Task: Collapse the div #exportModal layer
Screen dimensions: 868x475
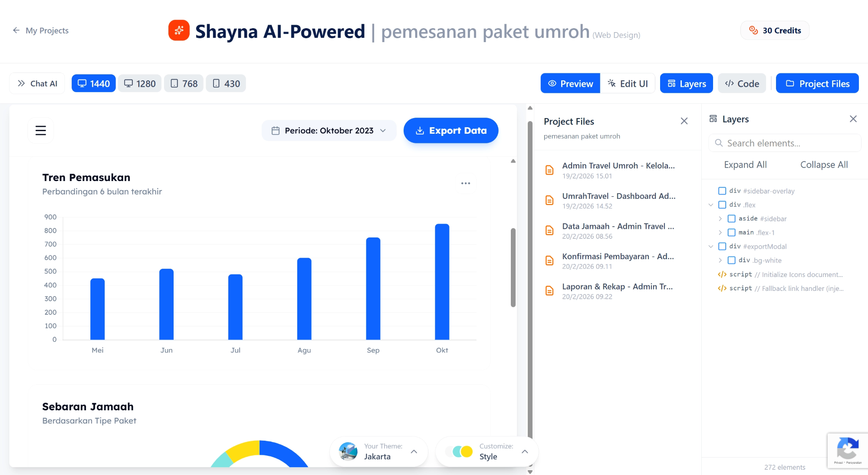Action: point(710,246)
